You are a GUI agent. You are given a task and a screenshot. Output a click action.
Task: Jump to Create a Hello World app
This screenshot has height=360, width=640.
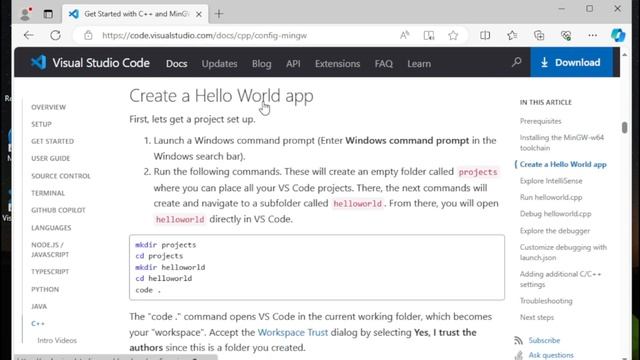click(x=563, y=164)
